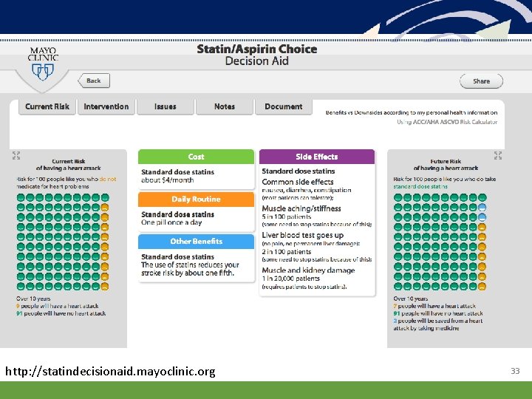The height and width of the screenshot is (399, 532).
Task: Click the green Cost card header
Action: point(196,157)
